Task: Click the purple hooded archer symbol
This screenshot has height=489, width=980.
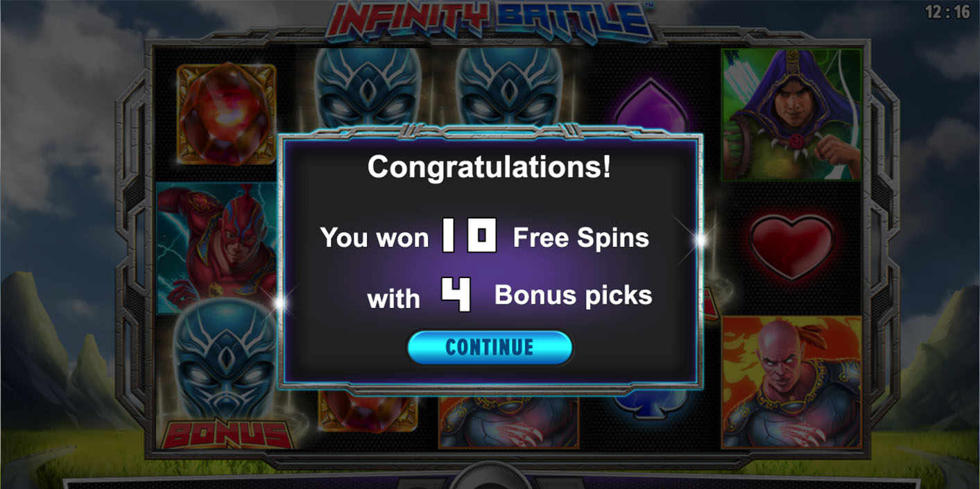Action: 791,115
